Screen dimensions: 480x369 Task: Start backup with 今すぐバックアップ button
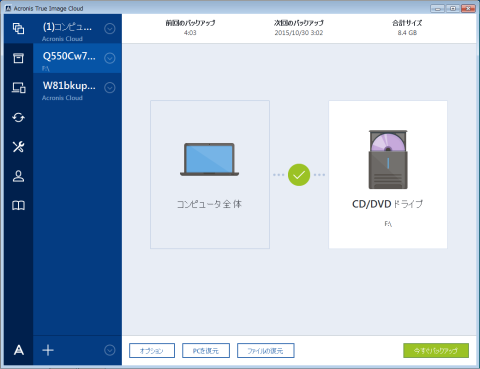(436, 351)
